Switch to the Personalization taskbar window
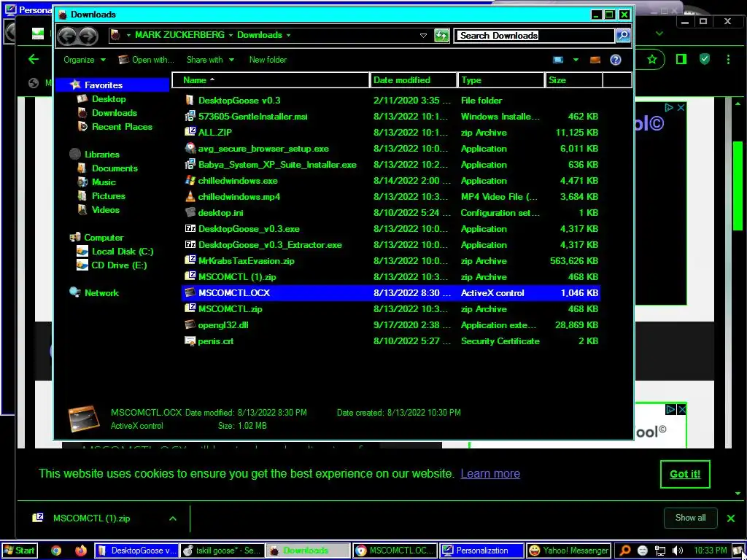The height and width of the screenshot is (560, 747). click(481, 551)
